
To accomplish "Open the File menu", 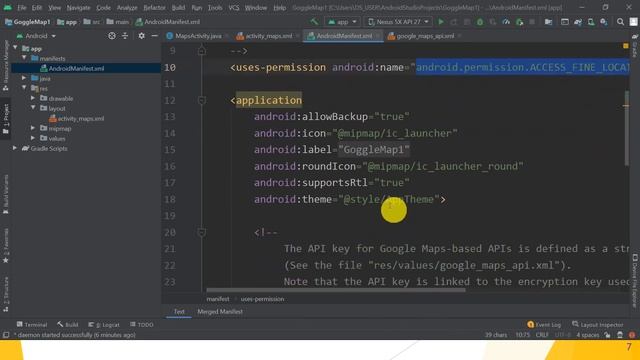I will pyautogui.click(x=22, y=8).
